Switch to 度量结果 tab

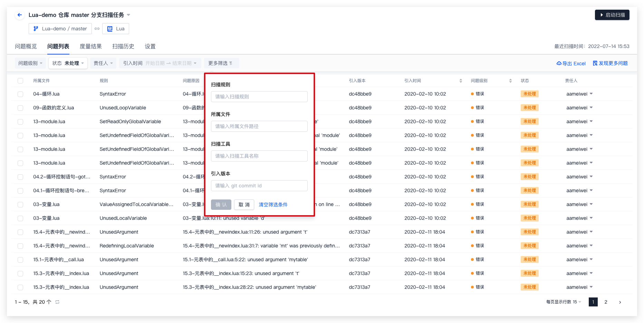click(91, 46)
